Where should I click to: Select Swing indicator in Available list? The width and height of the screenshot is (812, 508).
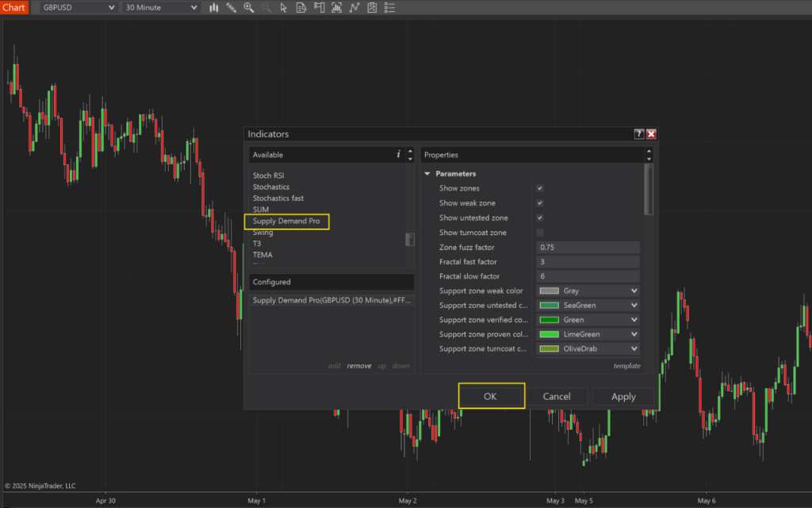(262, 233)
